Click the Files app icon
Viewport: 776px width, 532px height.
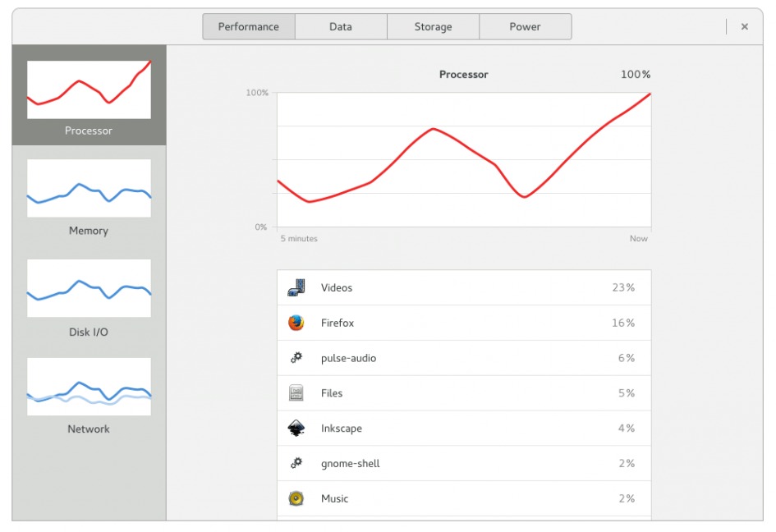coord(296,393)
